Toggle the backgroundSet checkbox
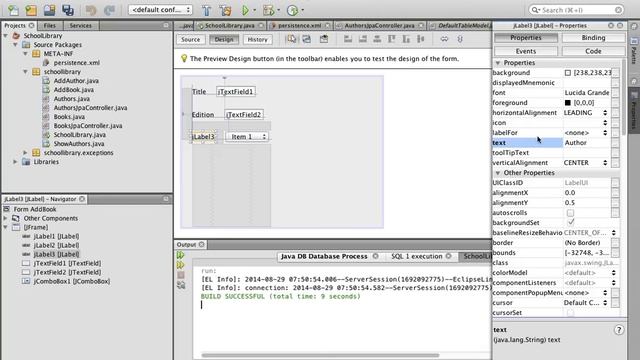The width and height of the screenshot is (640, 360). (x=570, y=222)
